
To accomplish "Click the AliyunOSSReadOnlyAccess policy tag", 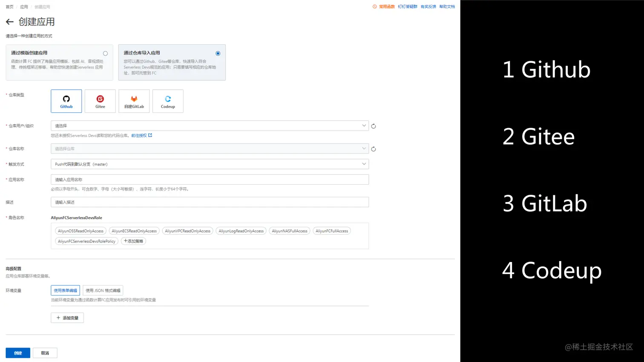I will click(x=80, y=231).
